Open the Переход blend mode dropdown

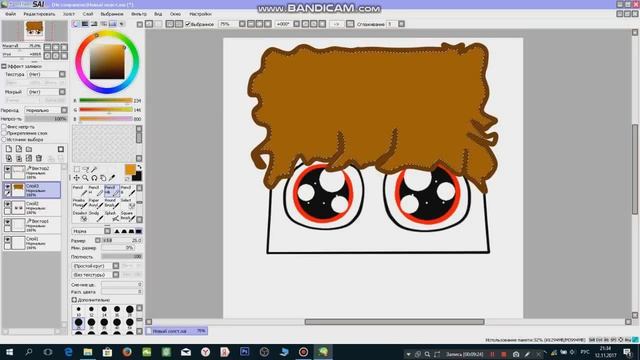coord(64,110)
